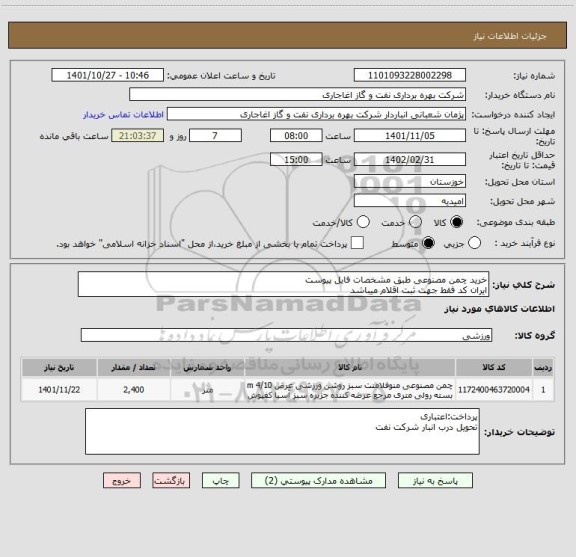Viewport: 576px width, 557px height.
Task: Click the validity time field 15:00
Action: point(296,159)
